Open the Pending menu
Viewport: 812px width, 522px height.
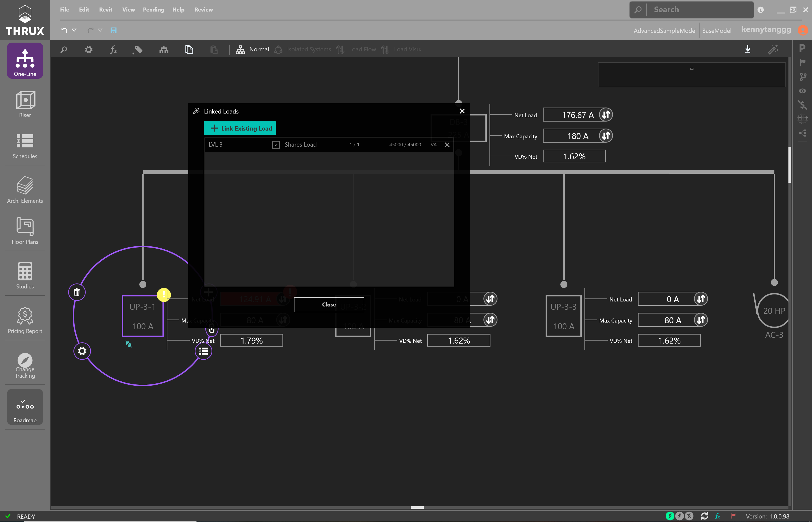coord(154,10)
